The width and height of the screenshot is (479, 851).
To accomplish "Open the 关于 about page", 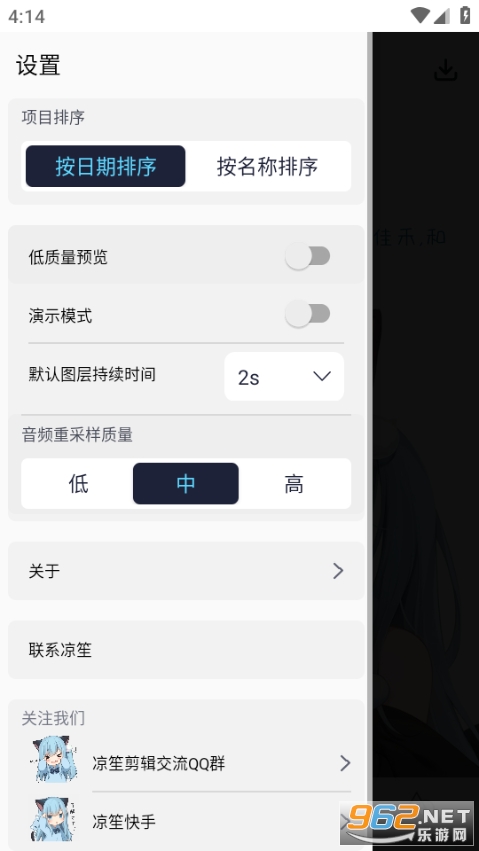I will [x=186, y=570].
